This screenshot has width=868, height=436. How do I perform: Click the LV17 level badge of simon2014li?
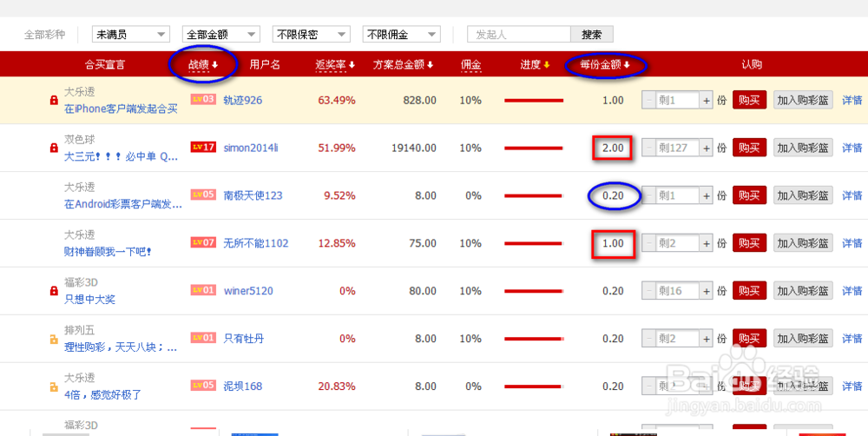point(203,147)
